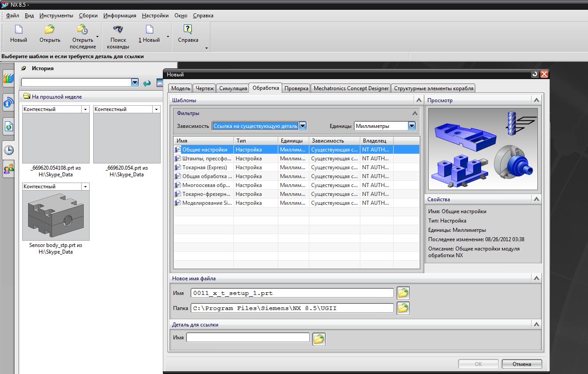Open the Поиск команды binoculars tool
Viewport: 588px width, 374px height.
pos(118,30)
